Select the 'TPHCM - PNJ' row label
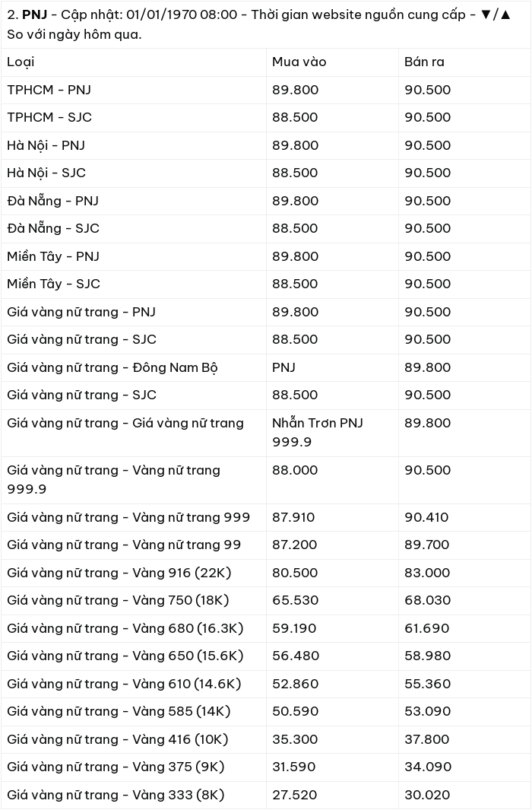Viewport: 532px width, 810px height. point(49,90)
